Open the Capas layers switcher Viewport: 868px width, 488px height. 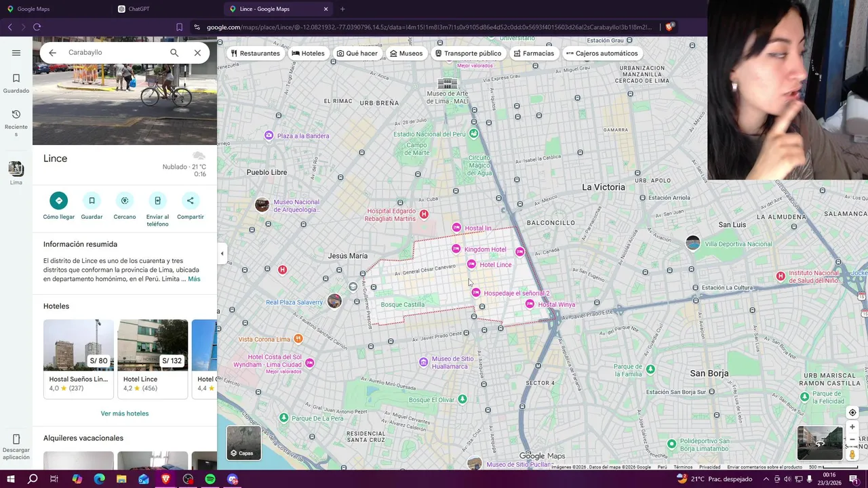coord(243,443)
